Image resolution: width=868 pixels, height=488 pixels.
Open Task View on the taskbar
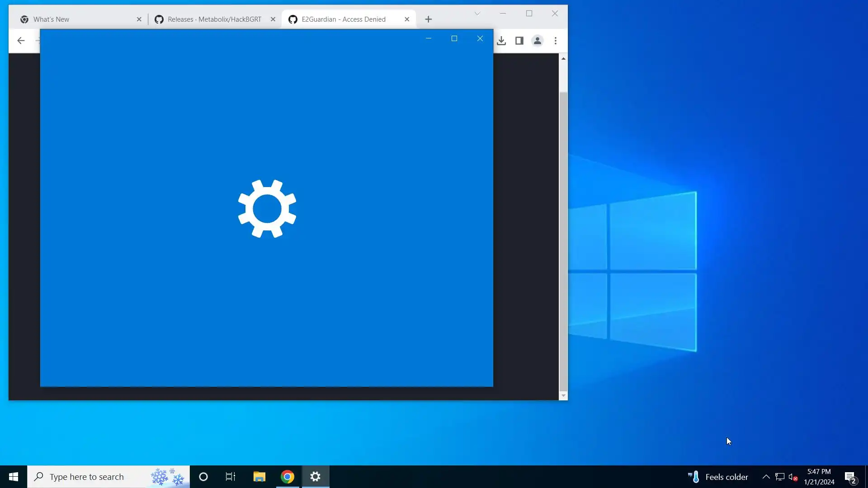click(x=231, y=477)
